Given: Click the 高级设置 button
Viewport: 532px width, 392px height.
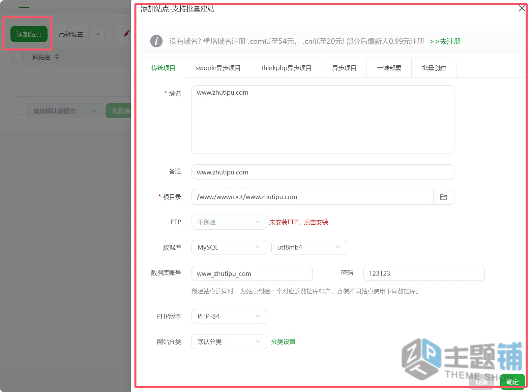Looking at the screenshot, I should pos(71,34).
